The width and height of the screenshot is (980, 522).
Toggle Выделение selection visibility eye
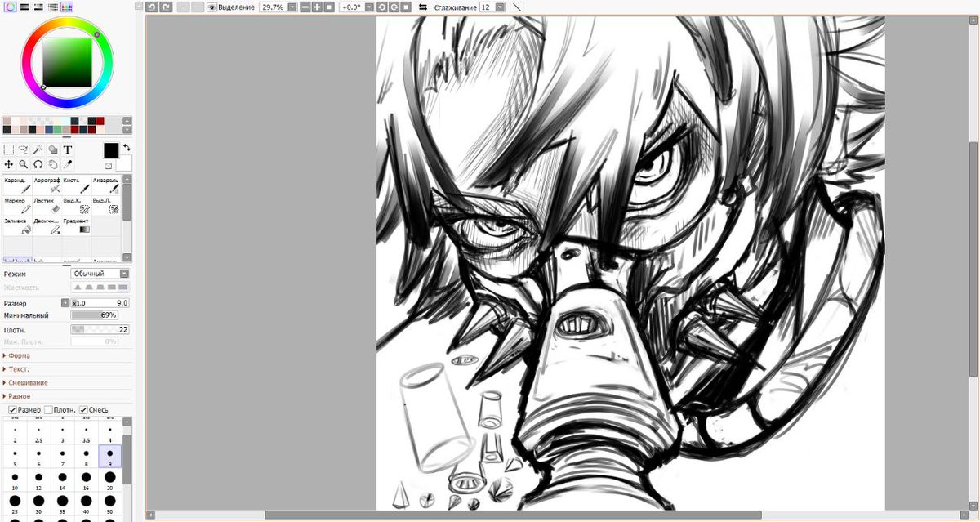[212, 7]
